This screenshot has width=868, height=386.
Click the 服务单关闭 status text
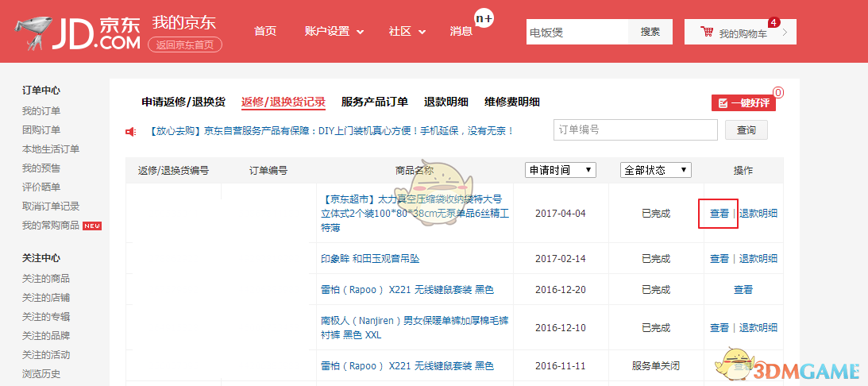coord(656,366)
